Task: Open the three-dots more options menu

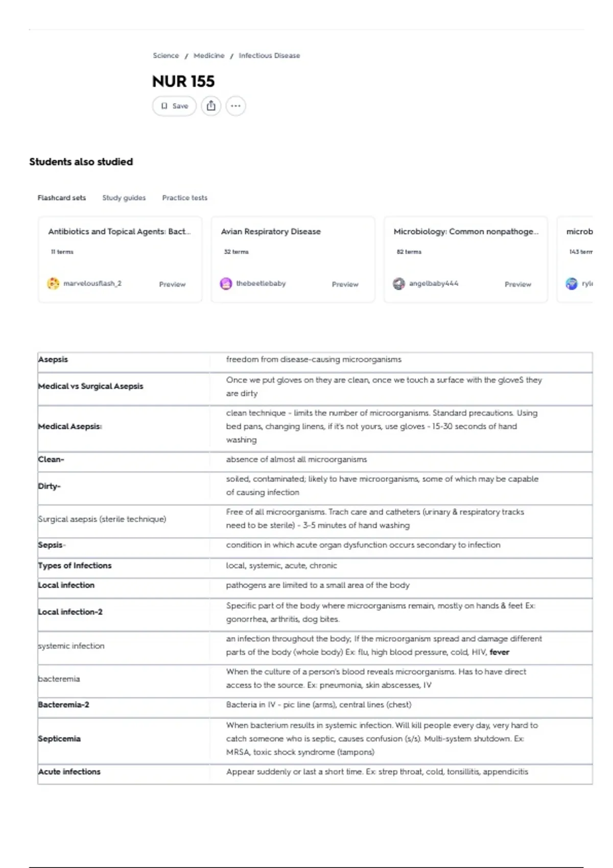Action: (x=235, y=106)
